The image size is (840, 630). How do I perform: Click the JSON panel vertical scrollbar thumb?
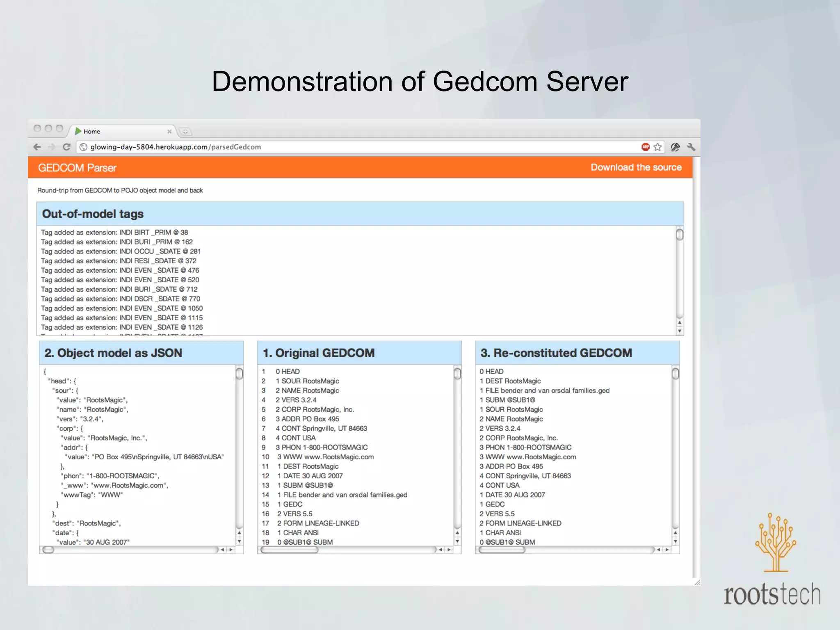click(240, 374)
